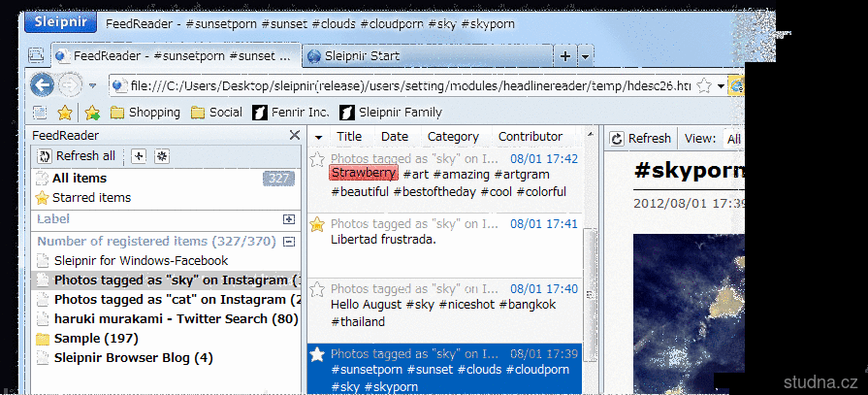Expand the Label section
The height and width of the screenshot is (395, 868).
pyautogui.click(x=288, y=219)
